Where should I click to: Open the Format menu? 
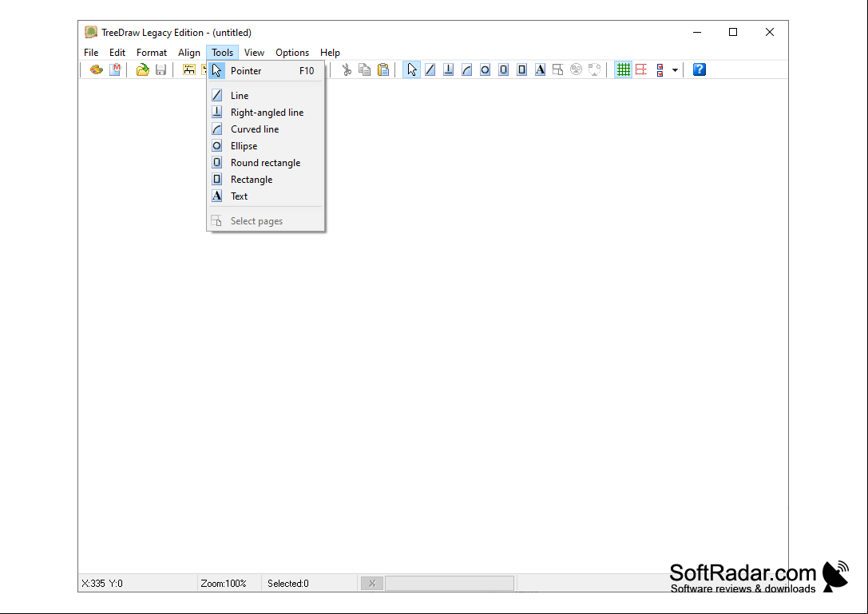[x=152, y=53]
